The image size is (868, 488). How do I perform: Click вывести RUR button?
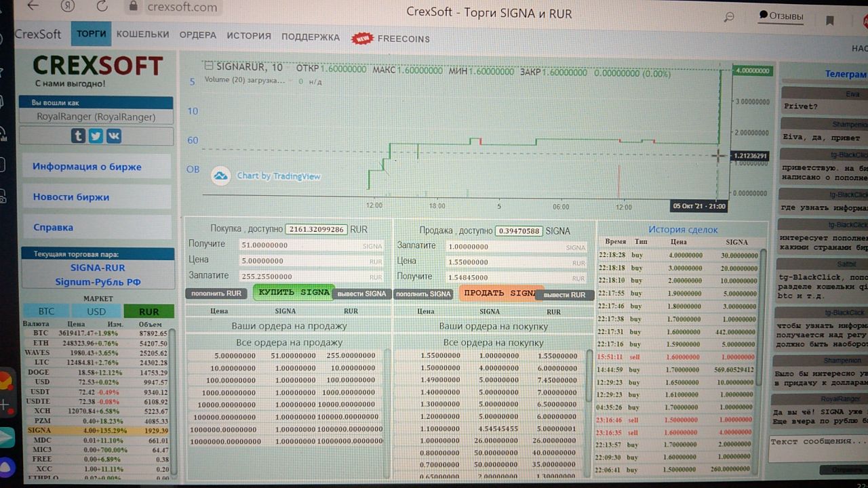564,295
